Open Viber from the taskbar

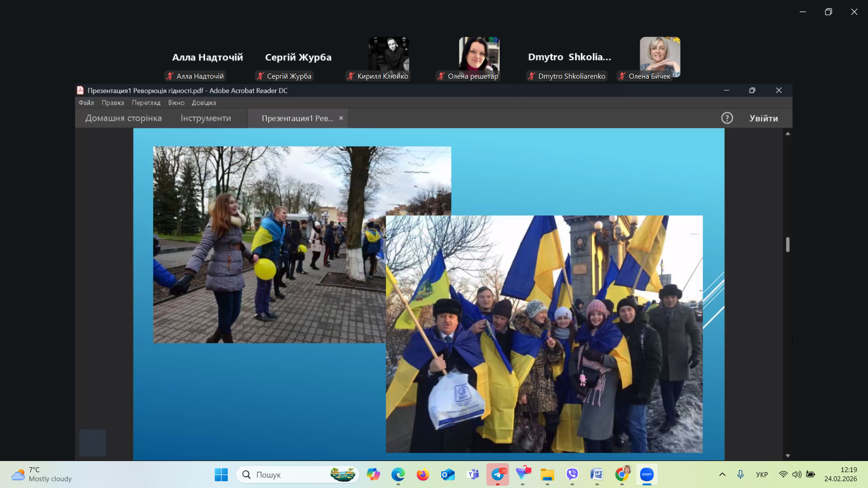pyautogui.click(x=572, y=474)
